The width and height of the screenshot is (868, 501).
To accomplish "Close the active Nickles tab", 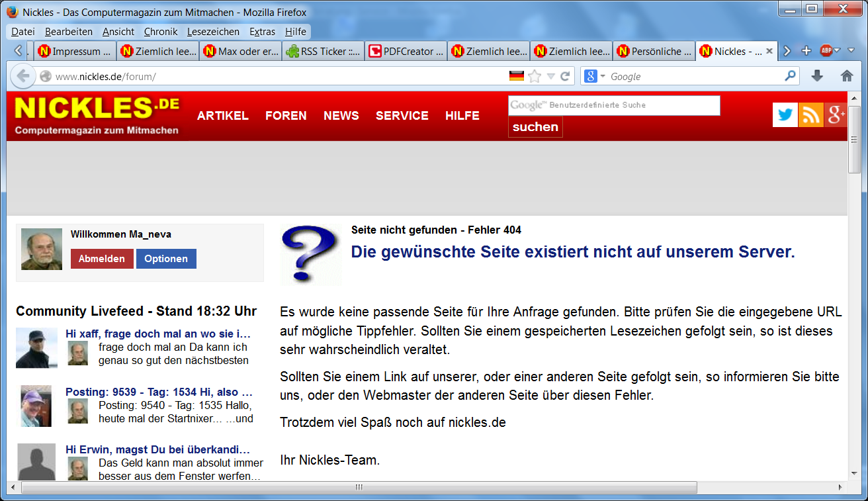I will coord(769,51).
